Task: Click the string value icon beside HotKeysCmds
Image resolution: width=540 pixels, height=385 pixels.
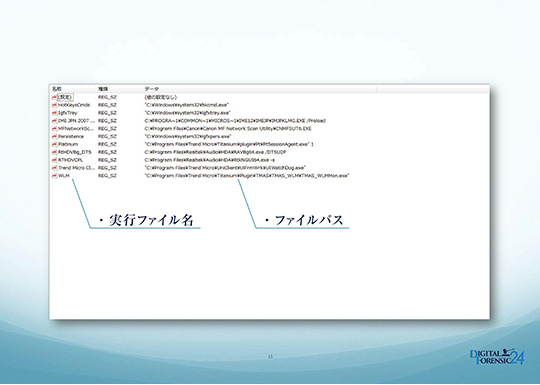Action: pos(54,105)
